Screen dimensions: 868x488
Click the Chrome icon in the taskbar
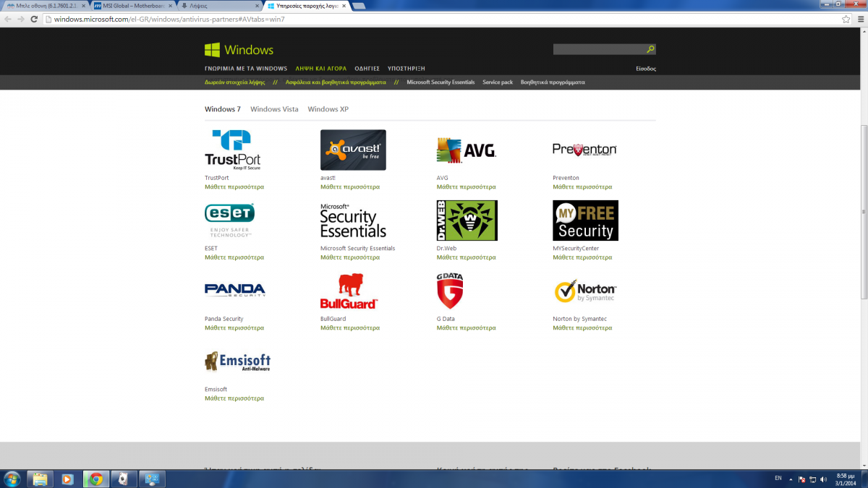point(95,479)
